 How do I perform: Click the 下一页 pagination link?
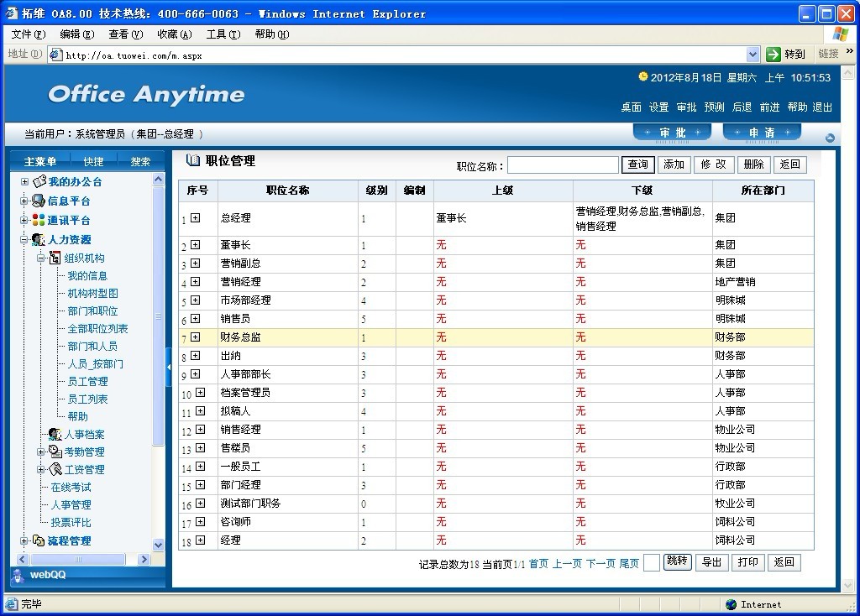pos(600,563)
